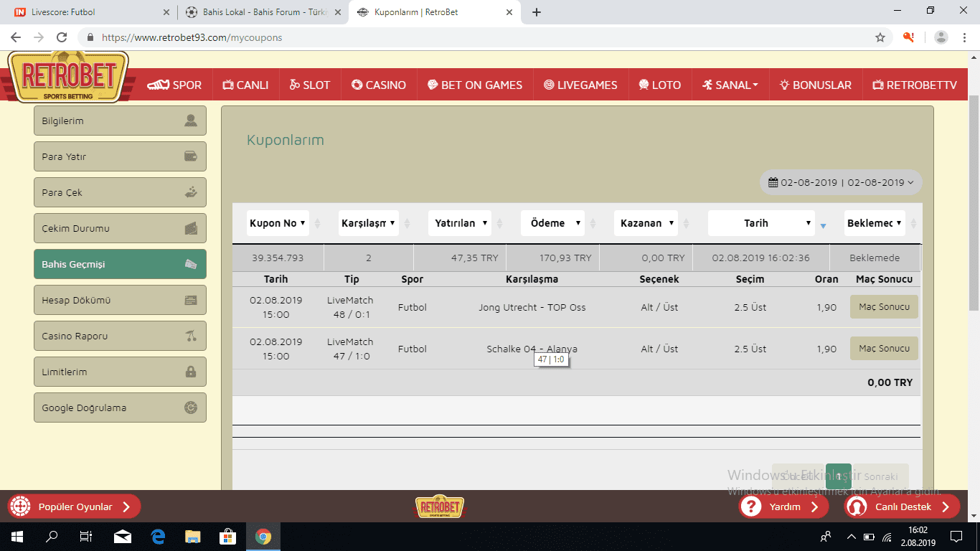The height and width of the screenshot is (551, 980).
Task: Open the BONUSLAR bonuses page
Action: [816, 85]
